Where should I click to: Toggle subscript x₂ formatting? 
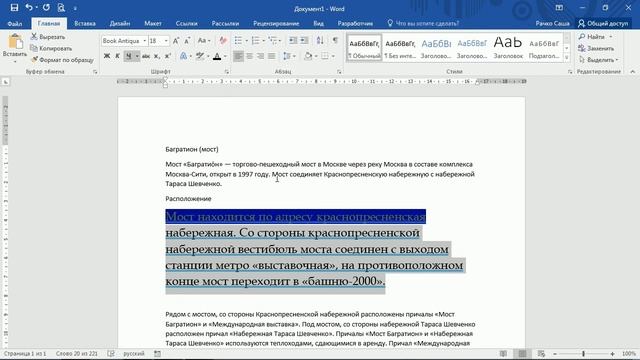[x=157, y=56]
